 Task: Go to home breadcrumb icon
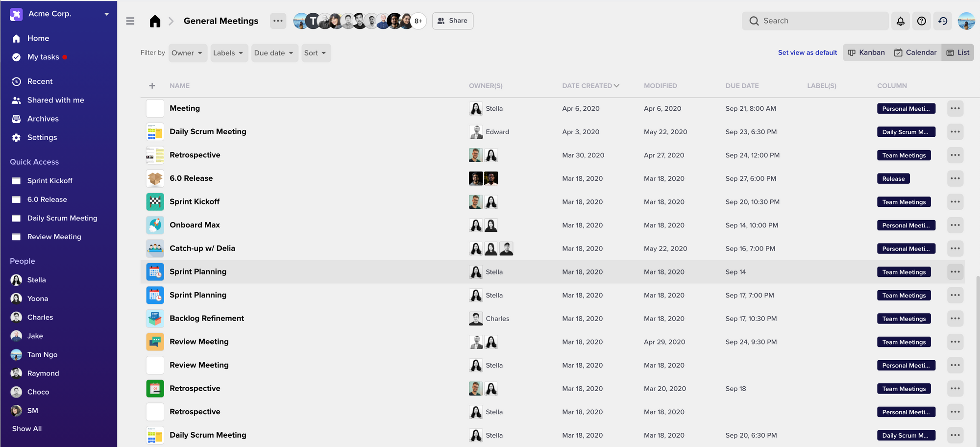pos(155,21)
